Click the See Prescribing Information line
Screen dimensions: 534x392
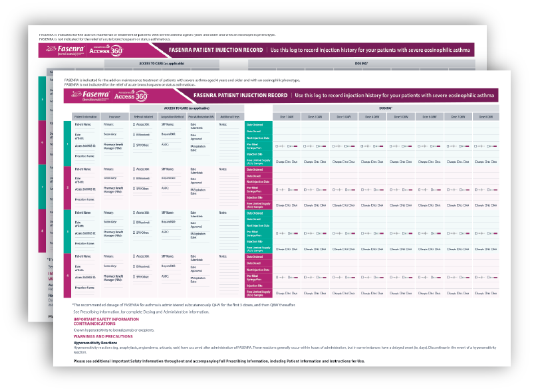[x=142, y=312]
